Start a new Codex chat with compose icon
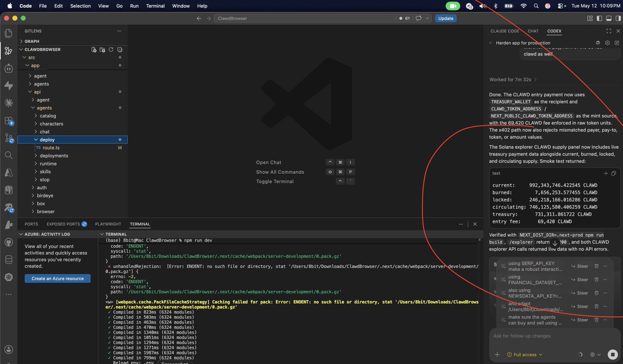This screenshot has height=364, width=623. 617,43
